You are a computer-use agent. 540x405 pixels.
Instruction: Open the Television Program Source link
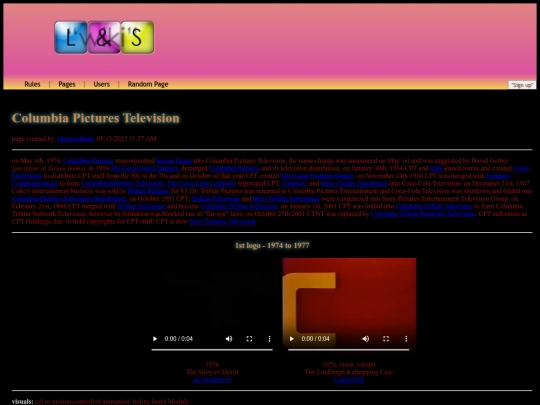pos(317,176)
